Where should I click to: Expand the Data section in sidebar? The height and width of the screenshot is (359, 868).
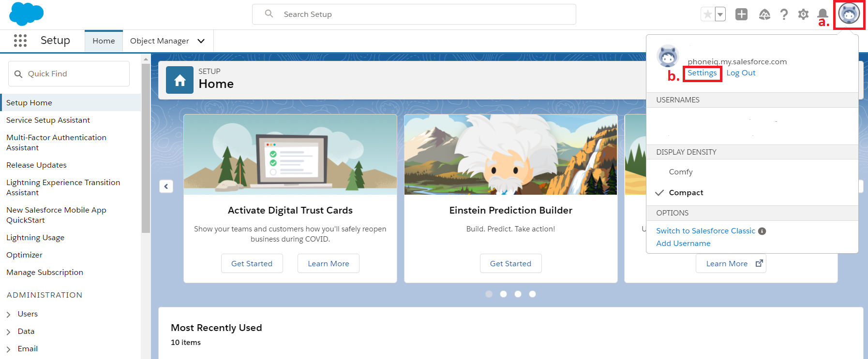click(x=9, y=332)
